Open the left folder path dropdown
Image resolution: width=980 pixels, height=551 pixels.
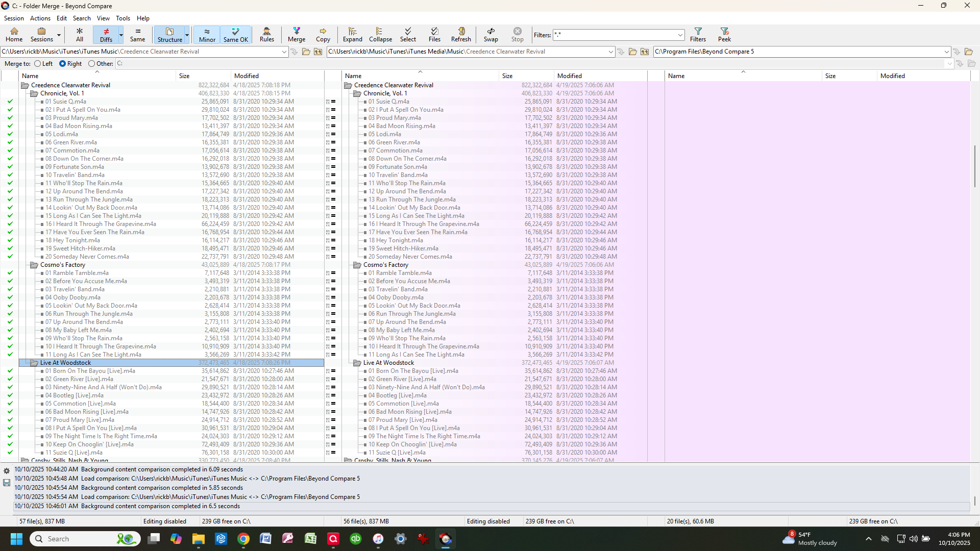point(284,52)
